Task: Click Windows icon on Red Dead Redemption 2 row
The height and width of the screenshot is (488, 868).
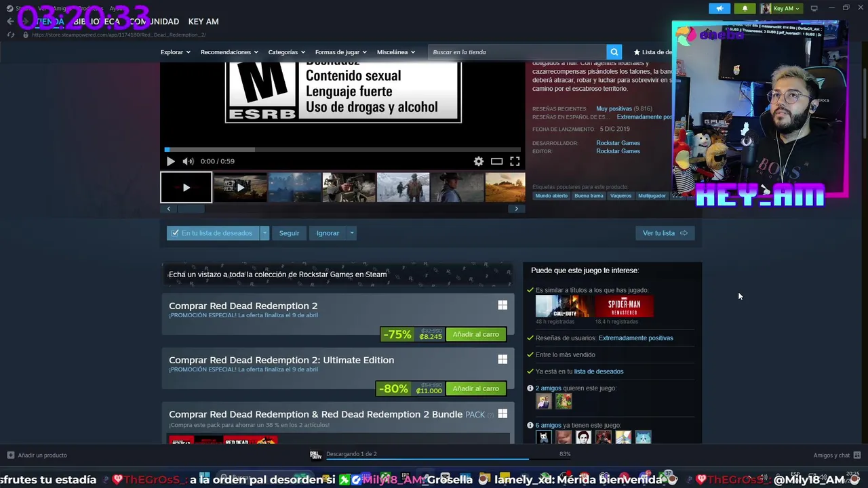Action: 502,306
